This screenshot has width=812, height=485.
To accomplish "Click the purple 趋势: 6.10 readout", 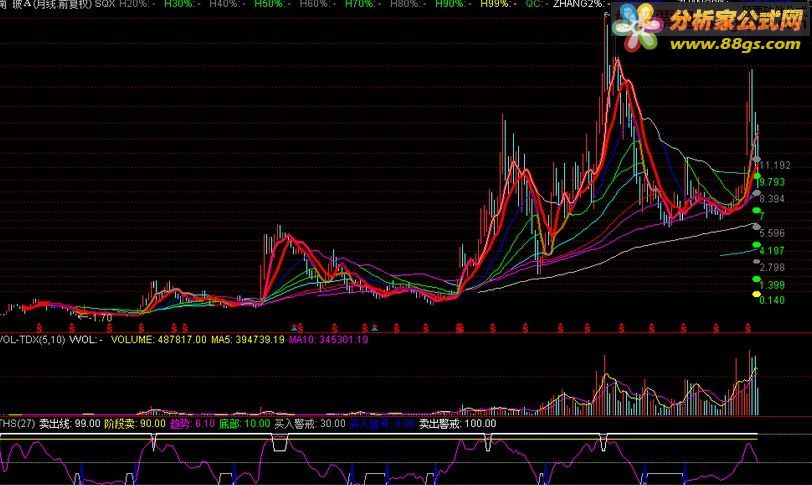I will point(192,423).
